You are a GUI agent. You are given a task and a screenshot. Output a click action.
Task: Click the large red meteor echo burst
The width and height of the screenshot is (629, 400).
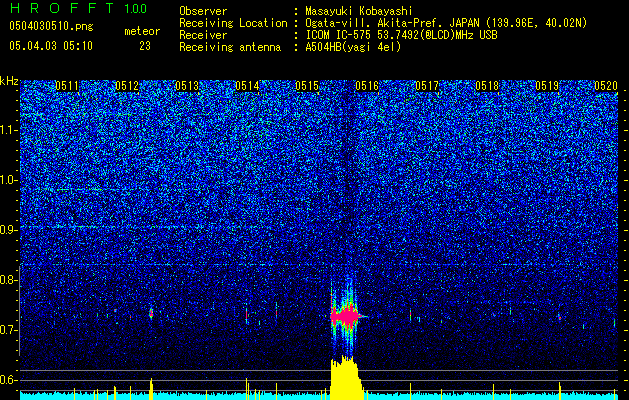point(345,316)
